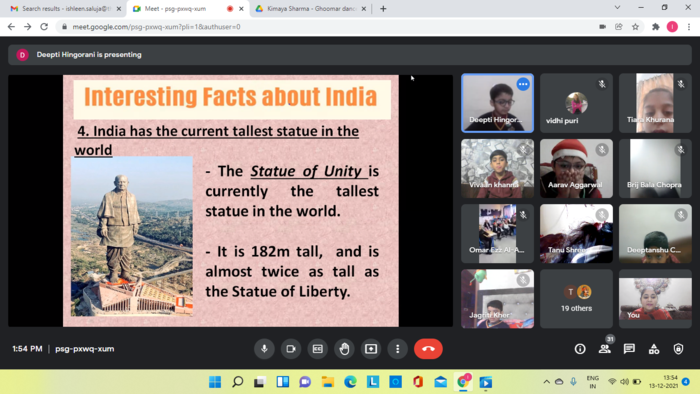Switch to Kimaya Sharma Ghoomar dance tab
Image resolution: width=700 pixels, height=394 pixels.
click(x=311, y=8)
